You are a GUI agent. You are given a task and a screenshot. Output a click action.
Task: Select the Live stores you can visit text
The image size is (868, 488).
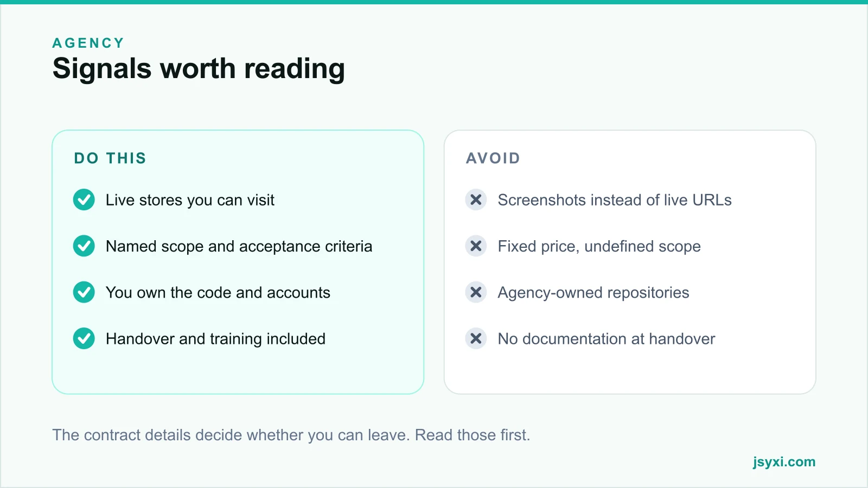tap(190, 200)
